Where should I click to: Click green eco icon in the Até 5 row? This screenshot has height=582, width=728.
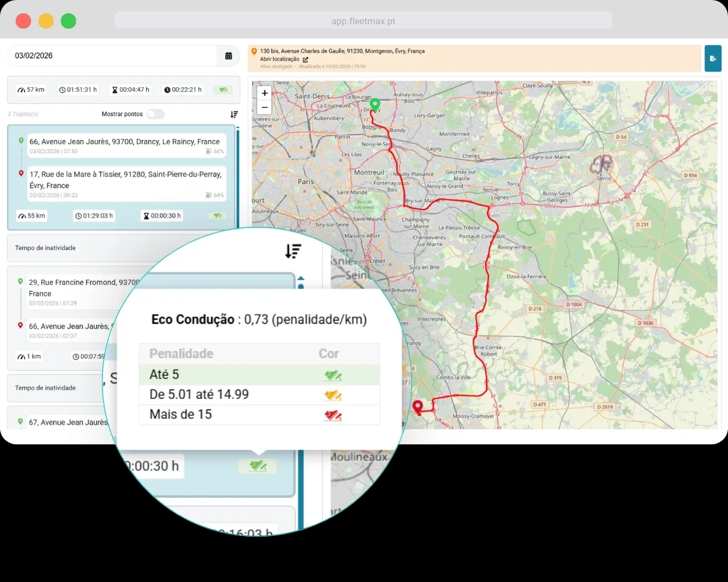(332, 375)
